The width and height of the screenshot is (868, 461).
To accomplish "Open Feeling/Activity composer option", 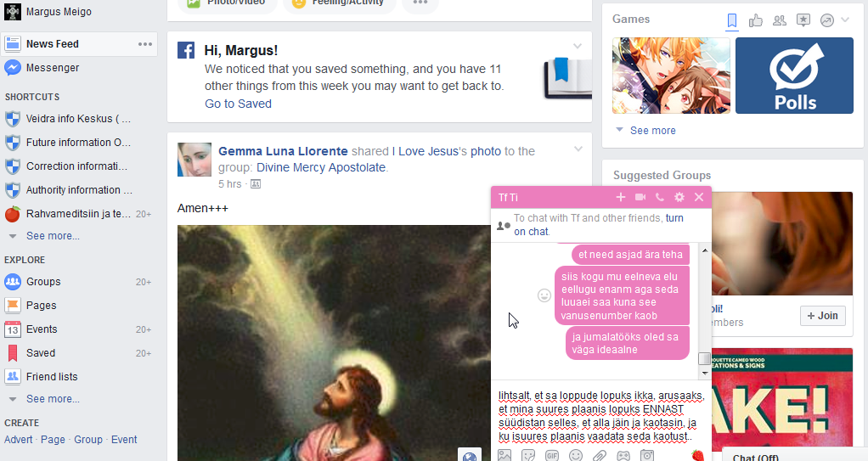I will click(x=340, y=3).
